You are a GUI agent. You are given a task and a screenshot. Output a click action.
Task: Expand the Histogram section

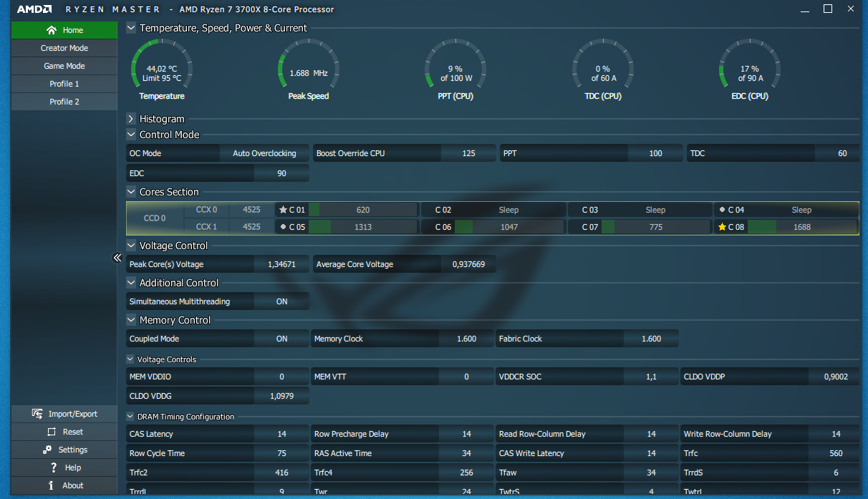131,119
